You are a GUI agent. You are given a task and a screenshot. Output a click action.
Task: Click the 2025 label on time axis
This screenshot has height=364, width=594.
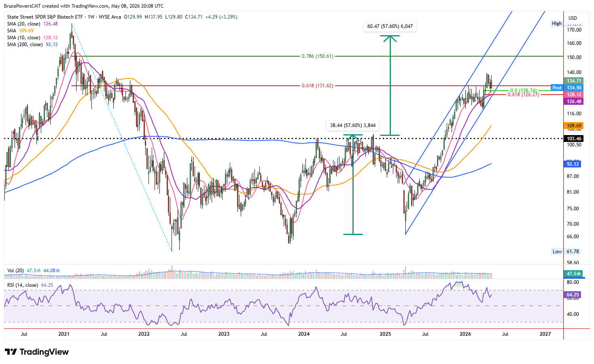click(385, 334)
